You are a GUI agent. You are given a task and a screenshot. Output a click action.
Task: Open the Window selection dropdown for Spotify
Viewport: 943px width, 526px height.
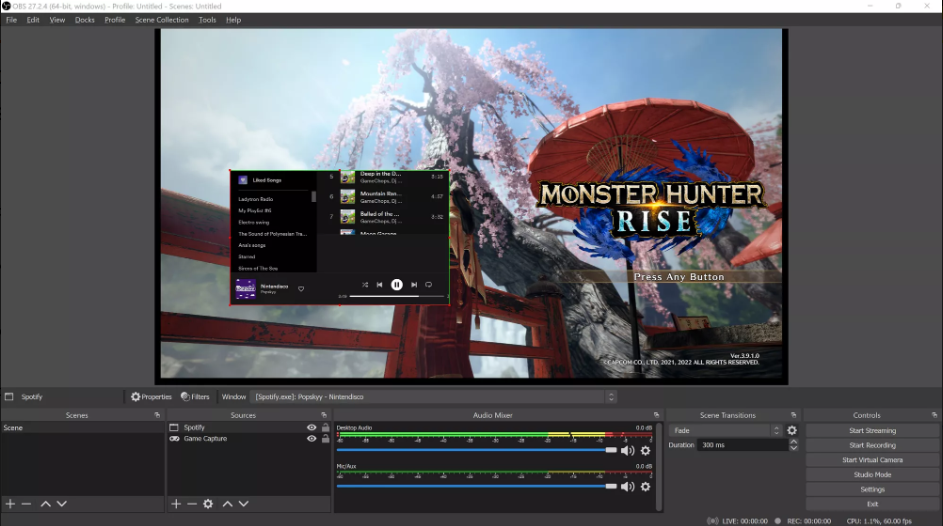click(x=433, y=397)
